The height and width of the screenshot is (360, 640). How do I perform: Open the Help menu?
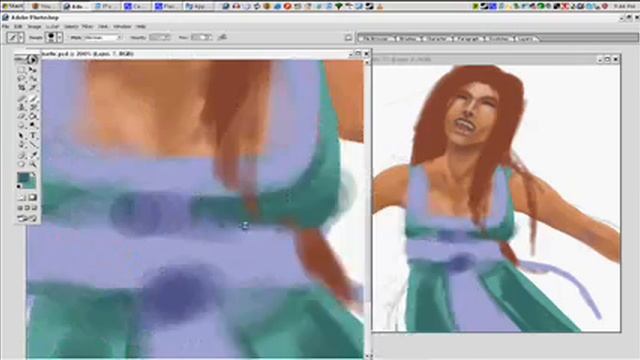[141, 27]
